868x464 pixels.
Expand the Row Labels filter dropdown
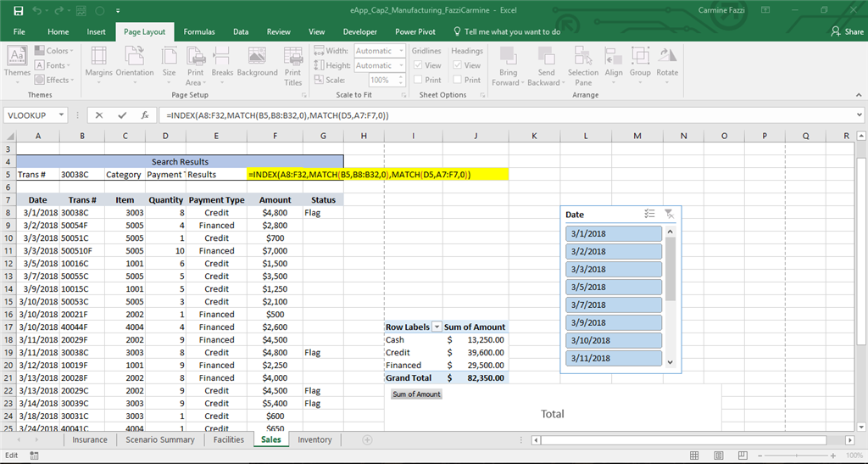[437, 327]
